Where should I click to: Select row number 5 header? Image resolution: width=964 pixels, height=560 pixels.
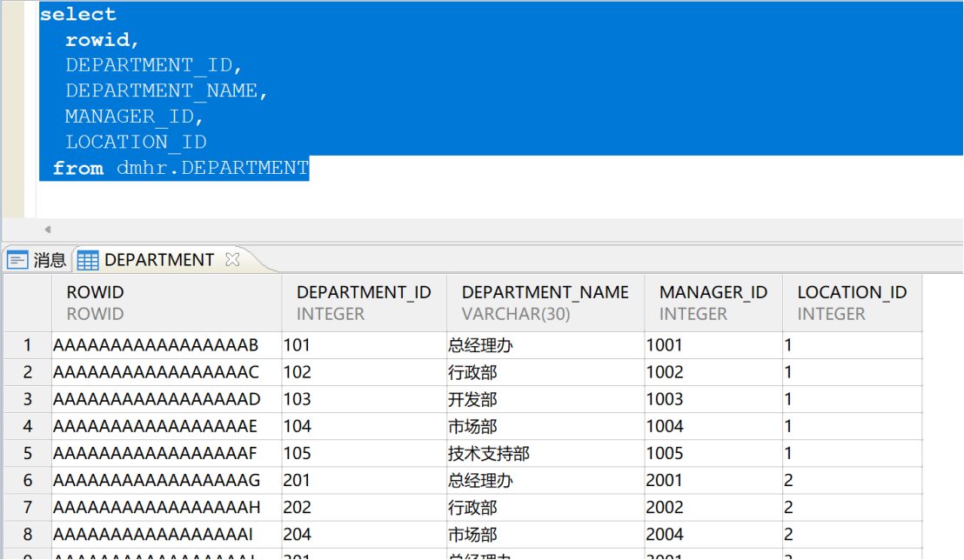pos(28,454)
